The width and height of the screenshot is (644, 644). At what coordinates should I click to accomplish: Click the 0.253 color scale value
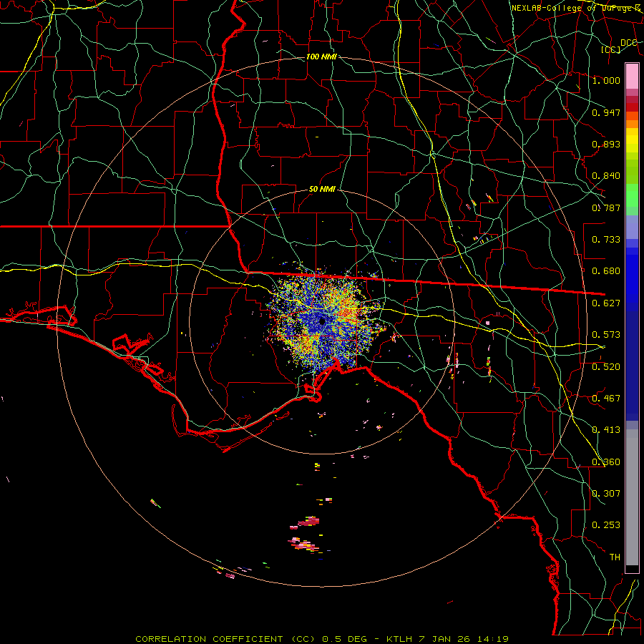click(606, 525)
